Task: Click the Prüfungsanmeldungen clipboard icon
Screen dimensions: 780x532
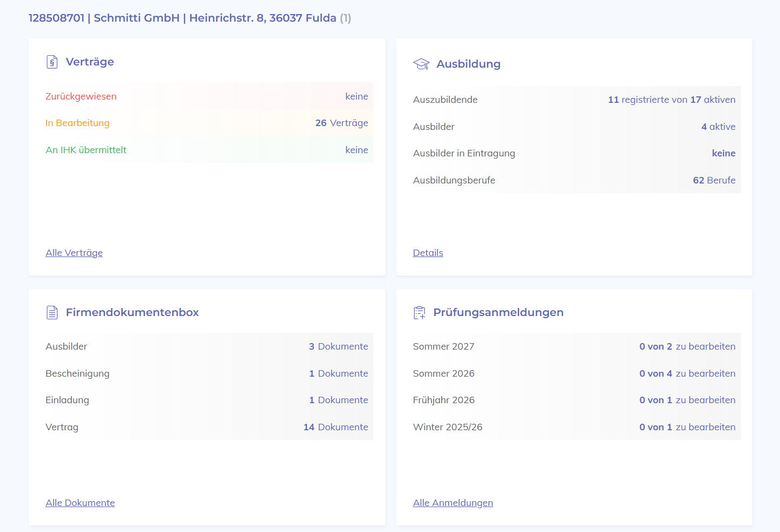Action: [420, 312]
